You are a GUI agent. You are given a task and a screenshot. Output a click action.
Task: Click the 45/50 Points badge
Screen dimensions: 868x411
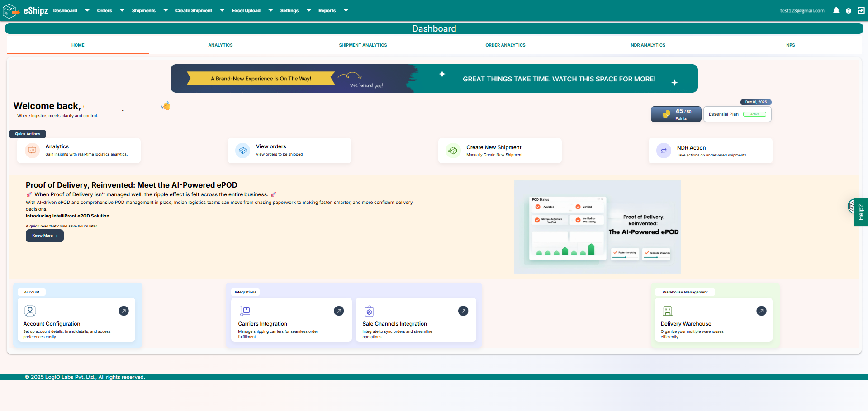pyautogui.click(x=676, y=114)
